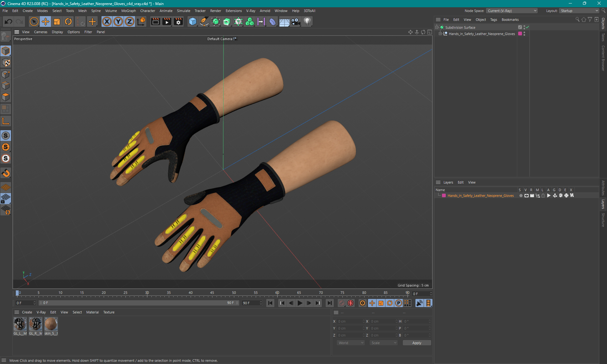Play the animation forward
The width and height of the screenshot is (607, 364).
[x=300, y=303]
